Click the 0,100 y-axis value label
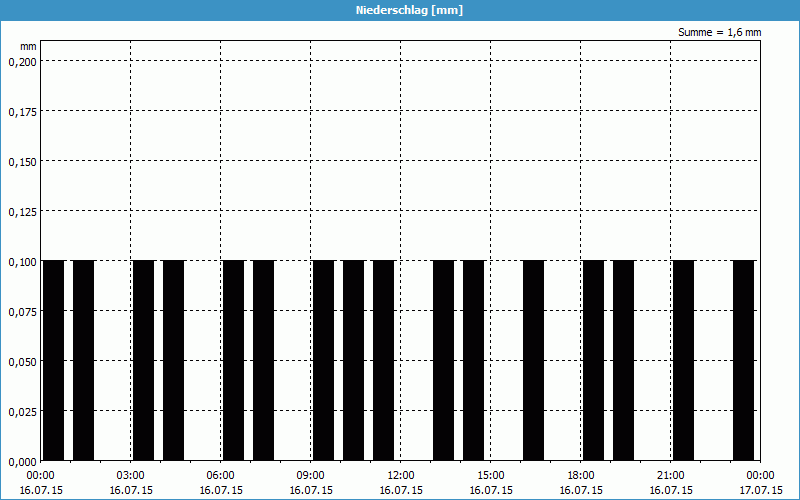Viewport: 800px width, 500px height. point(22,261)
